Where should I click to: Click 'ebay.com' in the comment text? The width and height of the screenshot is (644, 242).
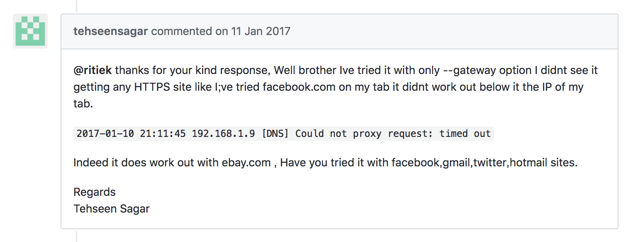point(246,162)
